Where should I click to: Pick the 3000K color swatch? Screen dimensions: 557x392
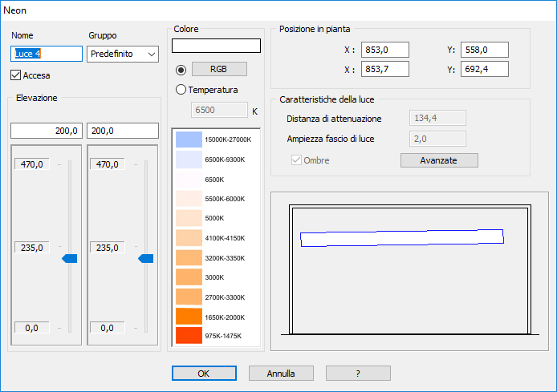[189, 277]
